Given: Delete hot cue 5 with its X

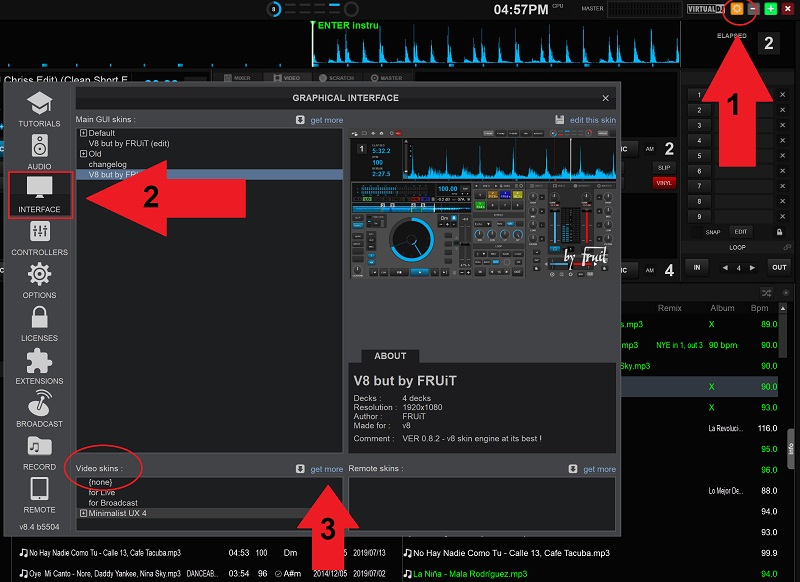Looking at the screenshot, I should pyautogui.click(x=782, y=156).
